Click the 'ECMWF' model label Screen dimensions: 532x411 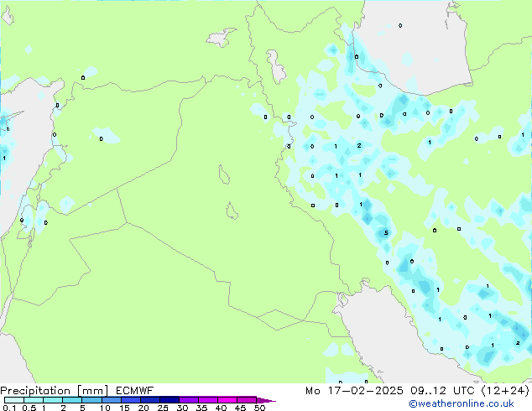coord(135,391)
